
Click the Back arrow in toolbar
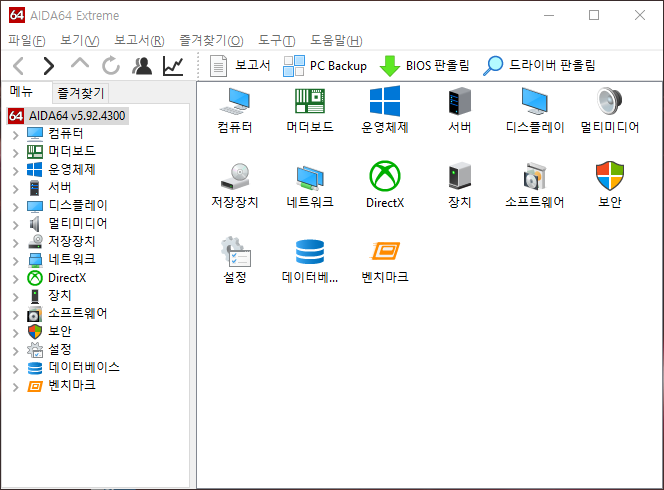click(19, 66)
